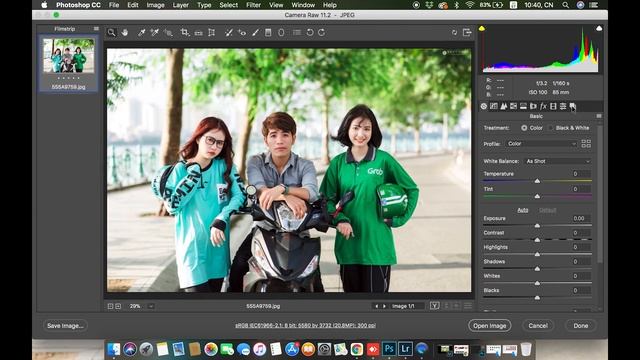
Task: Click the Contrast value field
Action: (x=580, y=233)
